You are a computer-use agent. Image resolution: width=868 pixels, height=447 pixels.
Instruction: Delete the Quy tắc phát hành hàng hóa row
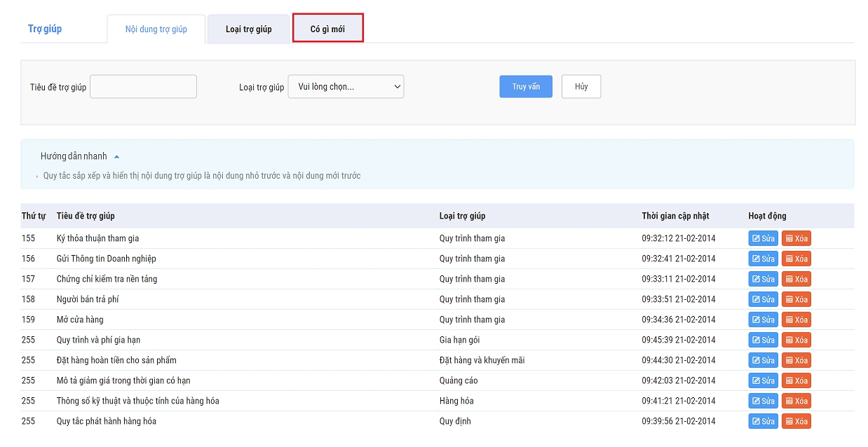(x=796, y=421)
